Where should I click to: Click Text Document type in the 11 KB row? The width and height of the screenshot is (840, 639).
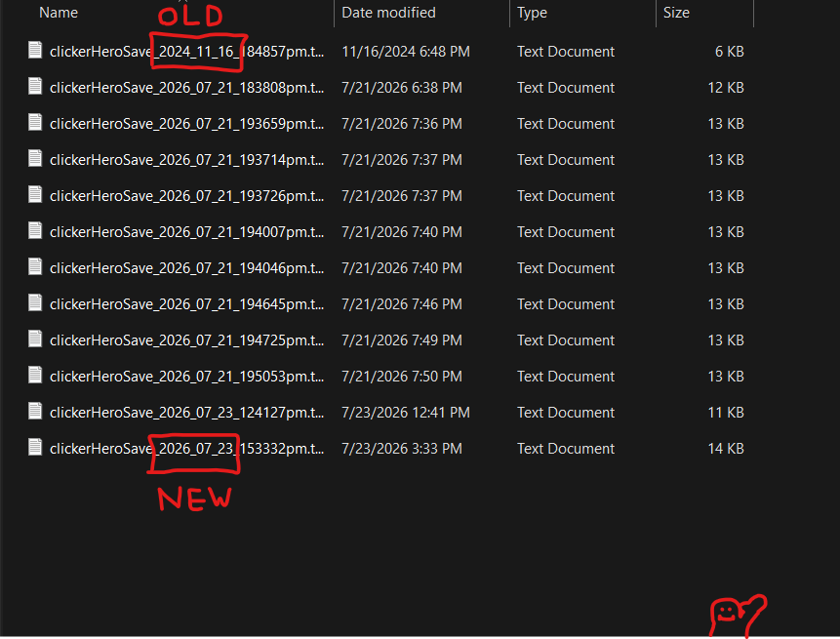[x=566, y=413]
